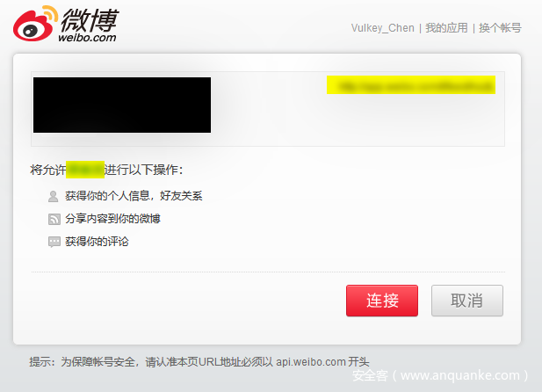Open the Vulkey_Chen account link
The width and height of the screenshot is (542, 392).
[383, 28]
